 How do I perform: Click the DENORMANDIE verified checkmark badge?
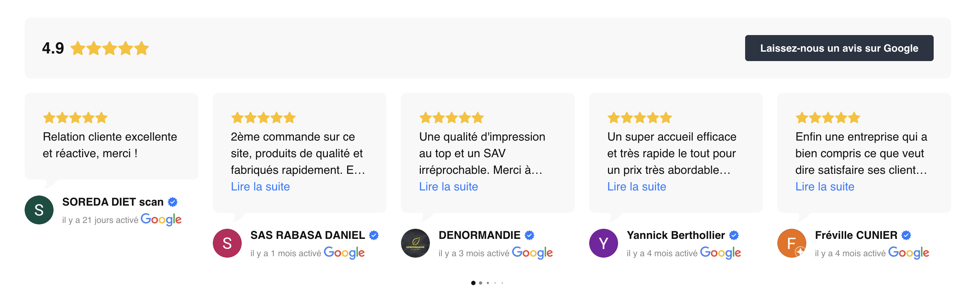(529, 236)
